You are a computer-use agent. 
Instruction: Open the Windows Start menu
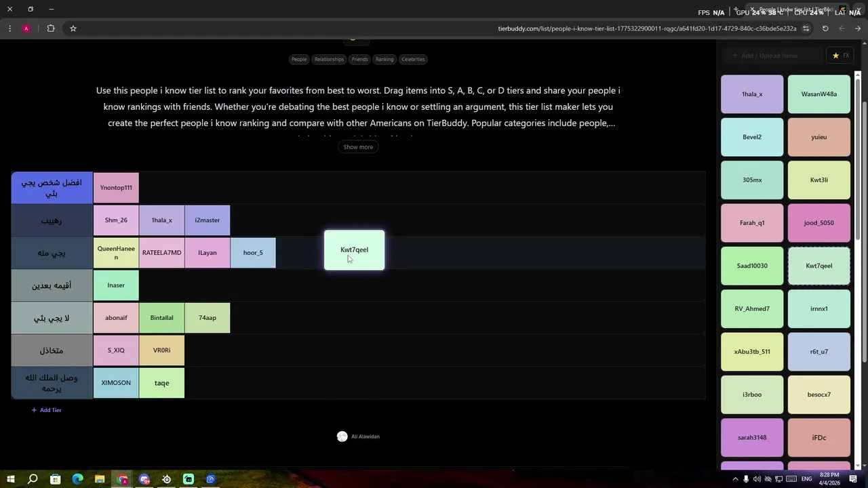10,479
